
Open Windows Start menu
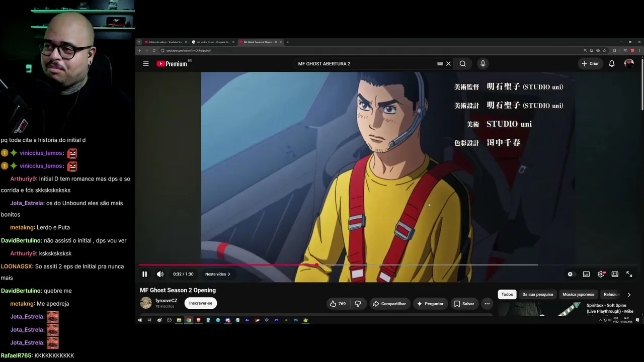[x=140, y=320]
